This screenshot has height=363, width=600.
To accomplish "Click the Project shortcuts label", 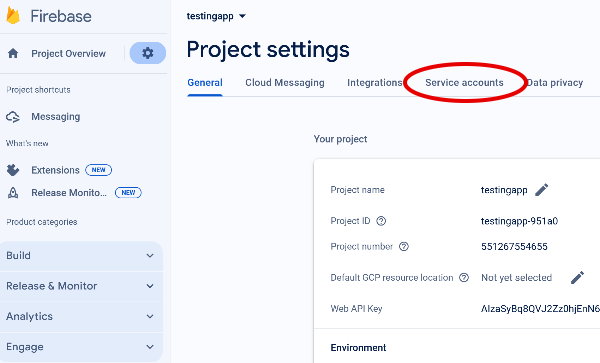I will pyautogui.click(x=38, y=90).
